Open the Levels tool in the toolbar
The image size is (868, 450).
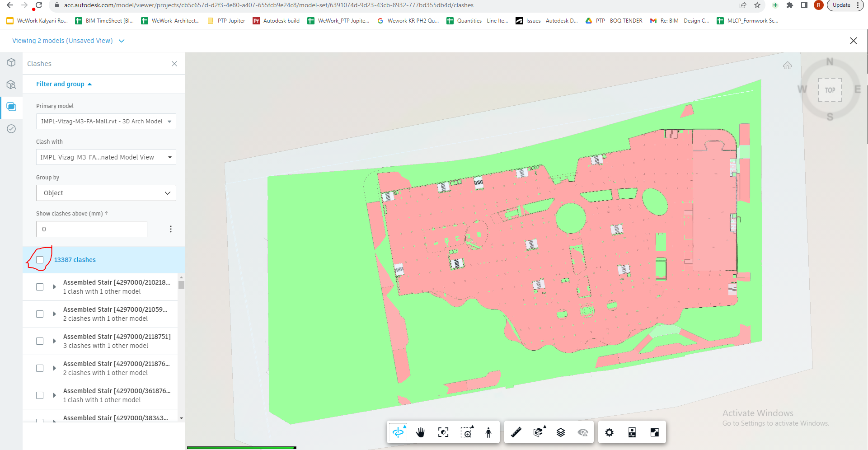pos(561,432)
